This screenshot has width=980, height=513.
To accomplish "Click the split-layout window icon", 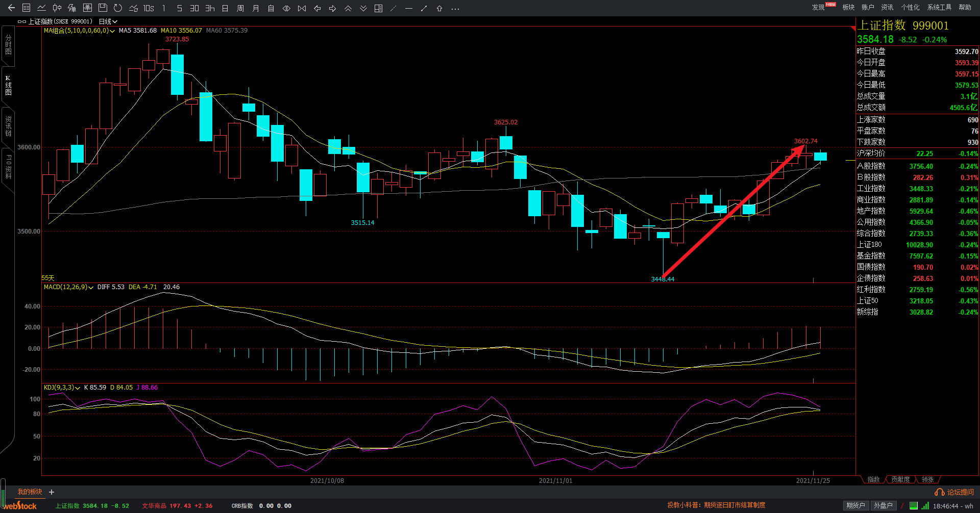I will click(x=378, y=8).
